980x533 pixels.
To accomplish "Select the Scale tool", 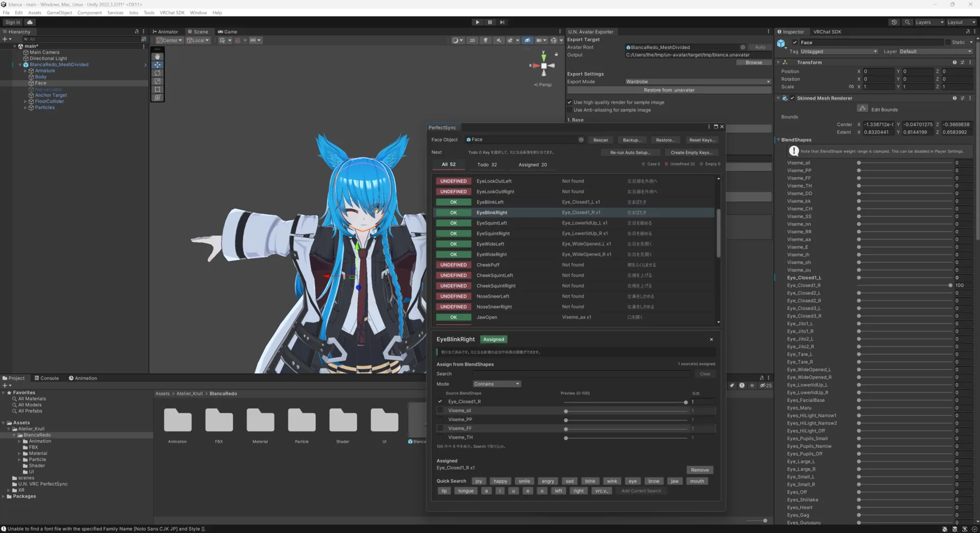I will [158, 81].
